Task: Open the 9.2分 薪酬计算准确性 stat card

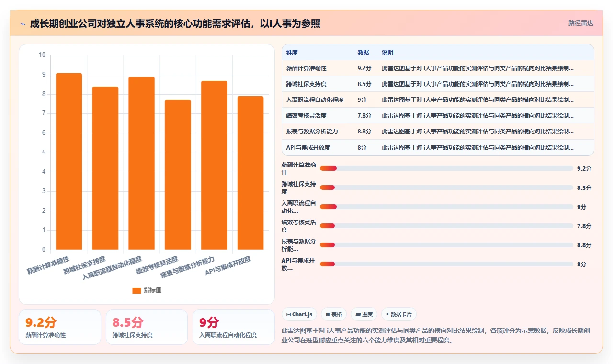Action: coord(60,327)
